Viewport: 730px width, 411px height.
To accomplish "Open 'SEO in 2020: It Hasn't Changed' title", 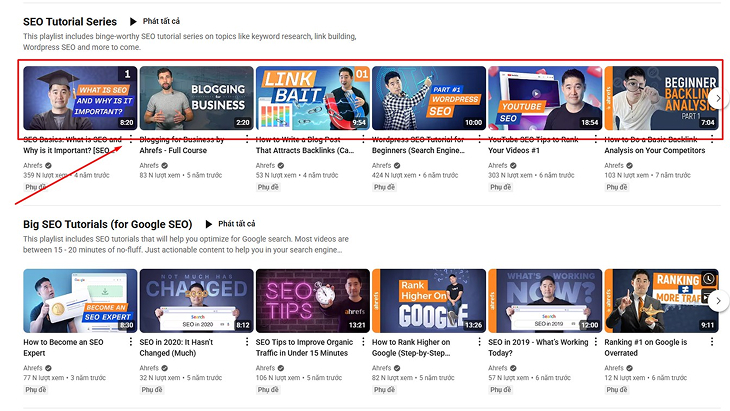I will click(x=176, y=348).
